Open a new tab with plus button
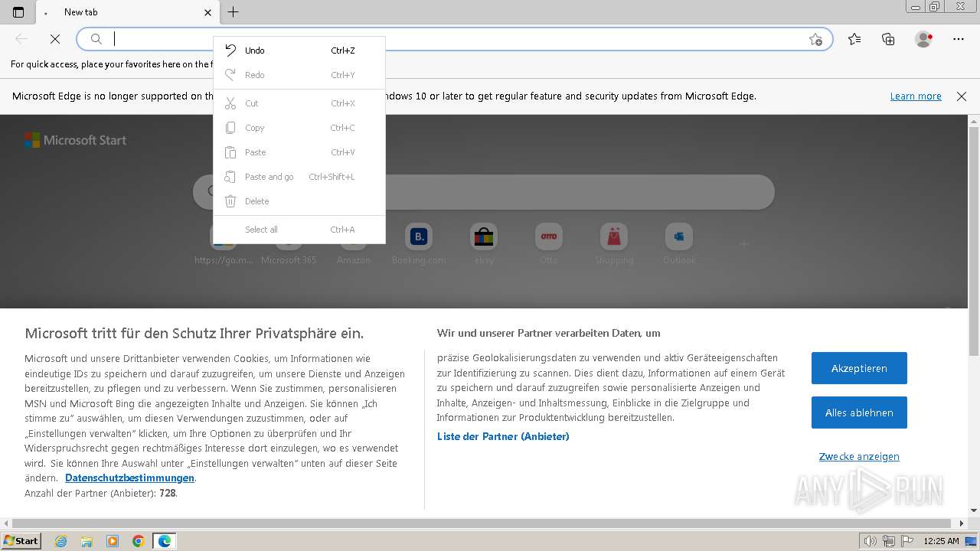Screen dimensions: 980x551 pos(234,12)
